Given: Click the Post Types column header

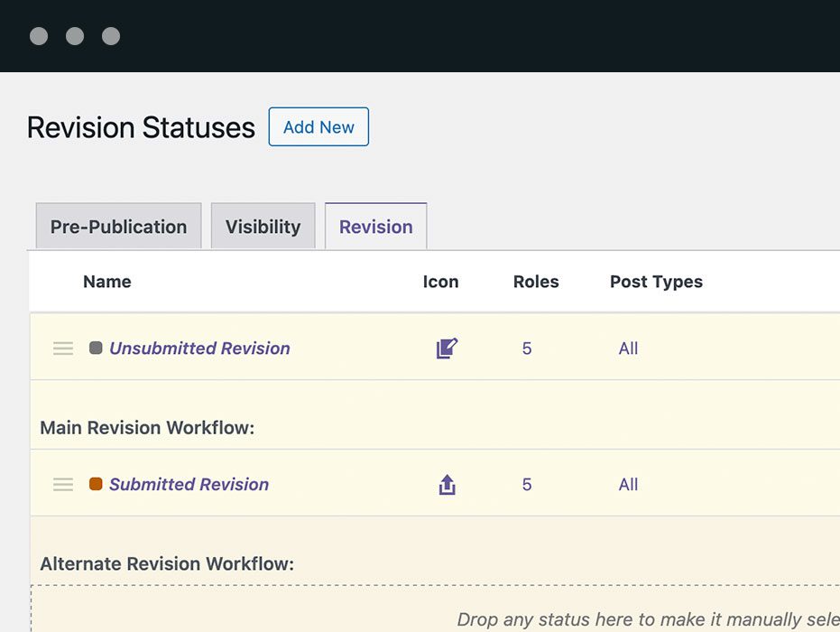Looking at the screenshot, I should click(656, 282).
